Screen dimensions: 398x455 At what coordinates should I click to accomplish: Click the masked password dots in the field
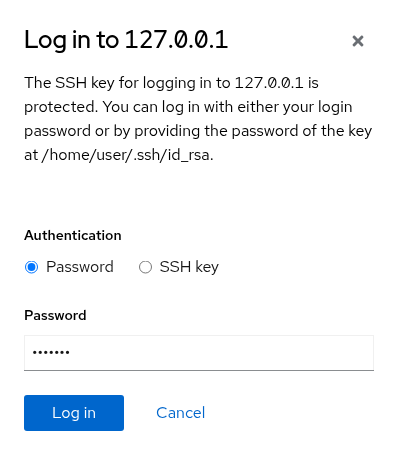(51, 352)
